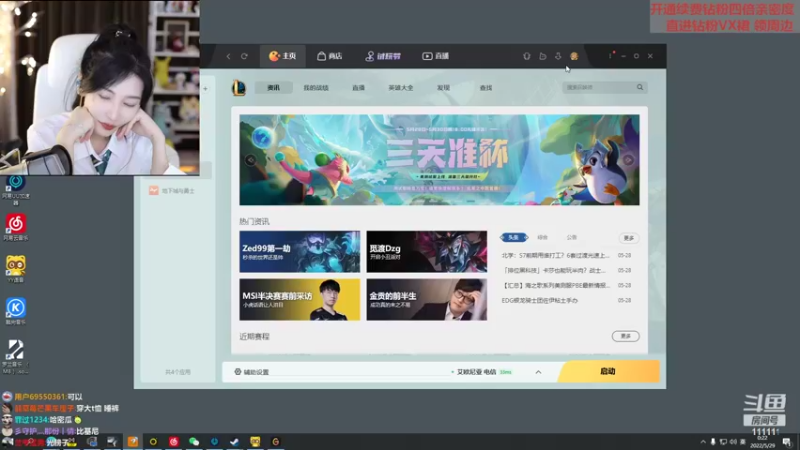The height and width of the screenshot is (450, 800).
Task: Open WeChat from the taskbar
Action: (x=194, y=441)
